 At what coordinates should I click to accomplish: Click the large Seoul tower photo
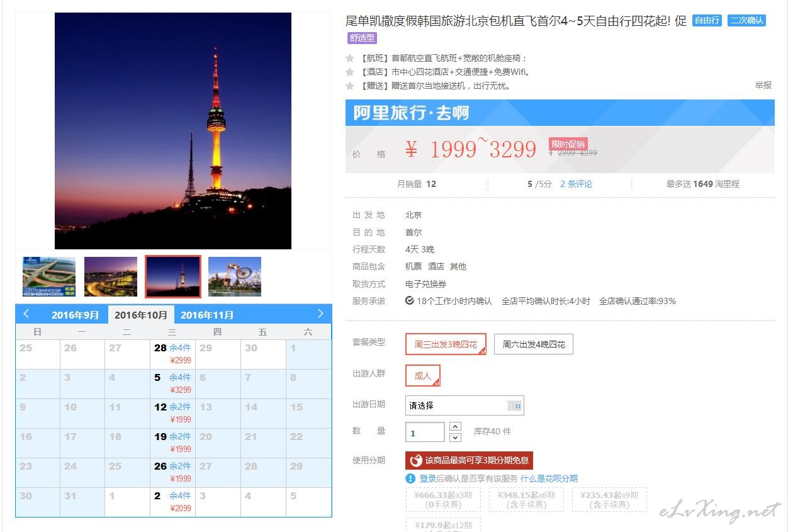pos(173,131)
